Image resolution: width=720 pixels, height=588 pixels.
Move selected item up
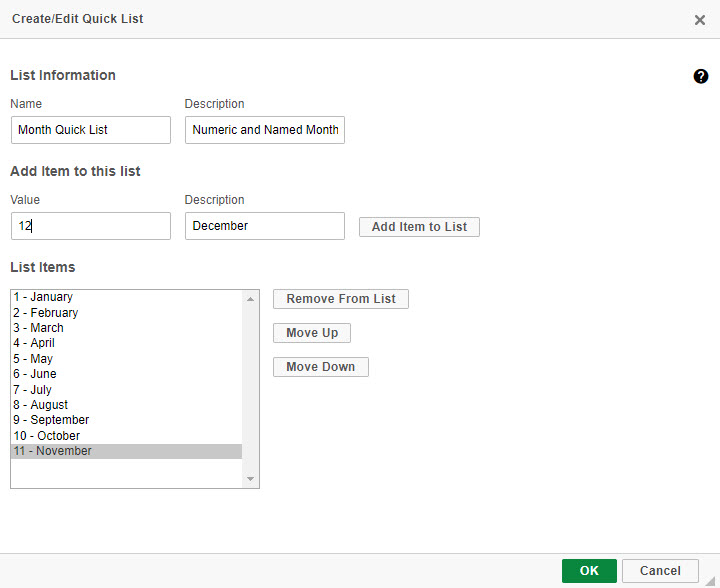click(312, 333)
